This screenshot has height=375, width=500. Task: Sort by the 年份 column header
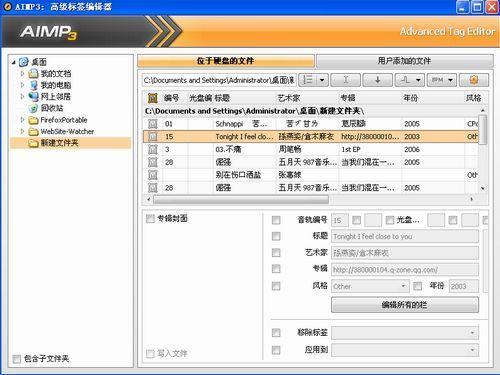click(432, 98)
